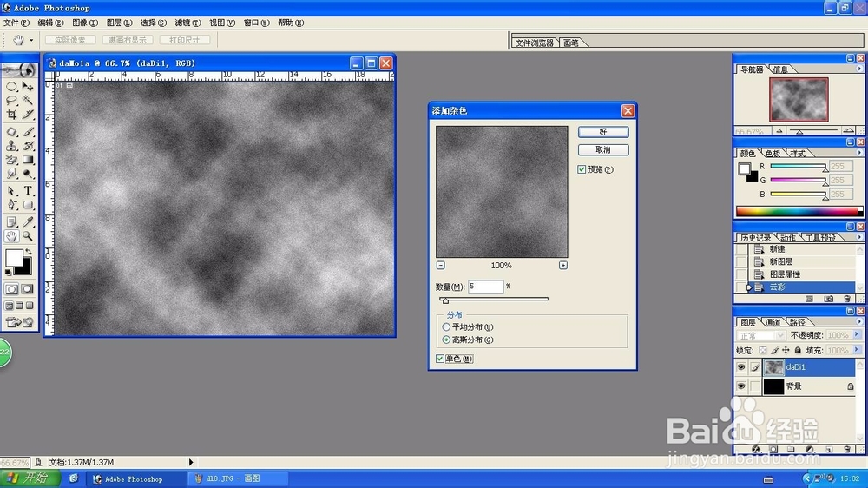This screenshot has height=488, width=868.
Task: Delete layer trash icon in Layers panel
Action: click(847, 449)
